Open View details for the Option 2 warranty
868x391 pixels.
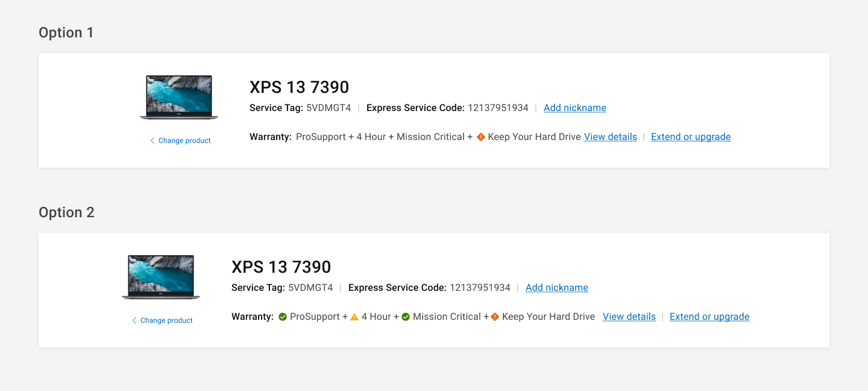tap(629, 317)
